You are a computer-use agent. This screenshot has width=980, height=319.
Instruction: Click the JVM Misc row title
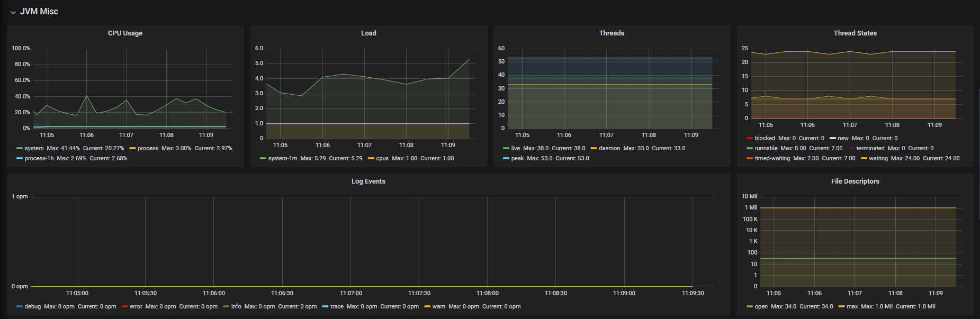(x=39, y=12)
